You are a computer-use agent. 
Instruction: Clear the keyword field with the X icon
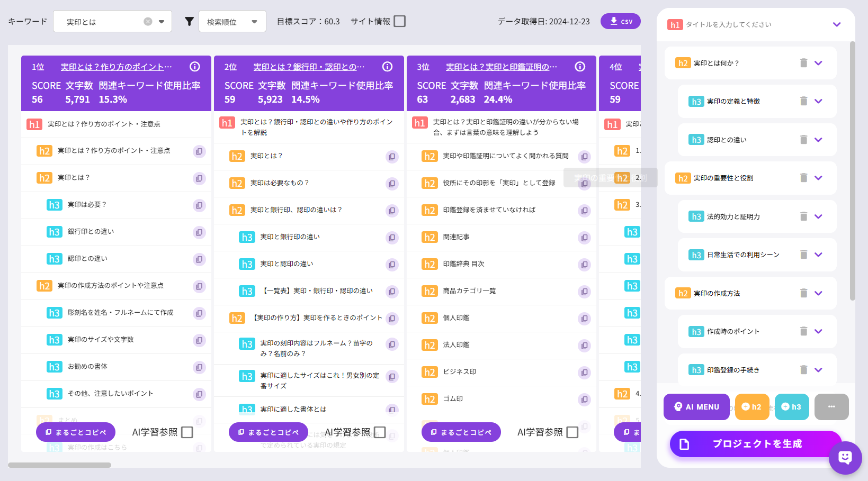coord(148,22)
